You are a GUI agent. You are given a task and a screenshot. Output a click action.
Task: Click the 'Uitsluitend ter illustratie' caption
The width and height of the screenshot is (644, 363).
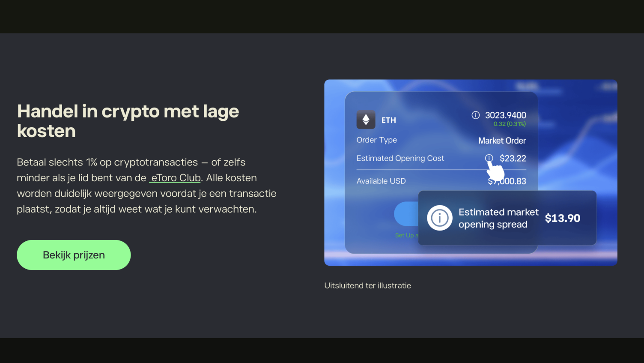(x=367, y=285)
